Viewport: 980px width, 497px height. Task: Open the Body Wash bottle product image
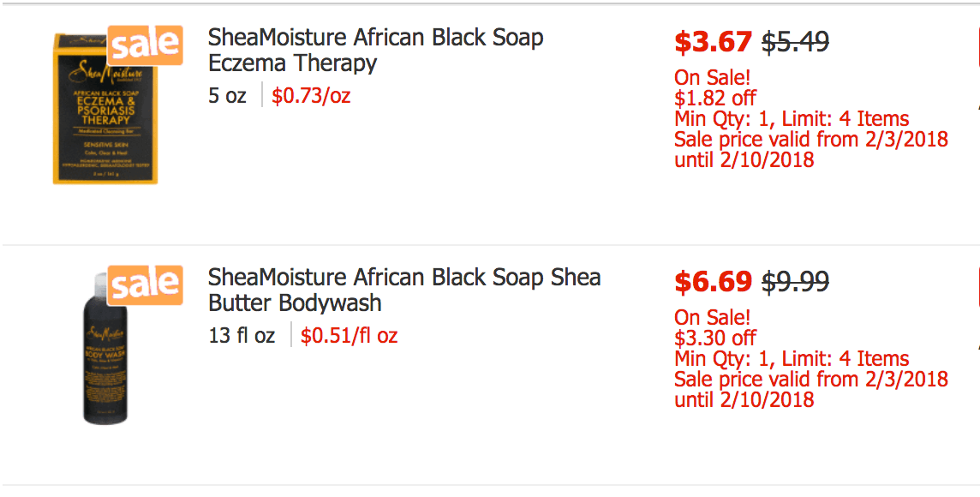(x=105, y=350)
